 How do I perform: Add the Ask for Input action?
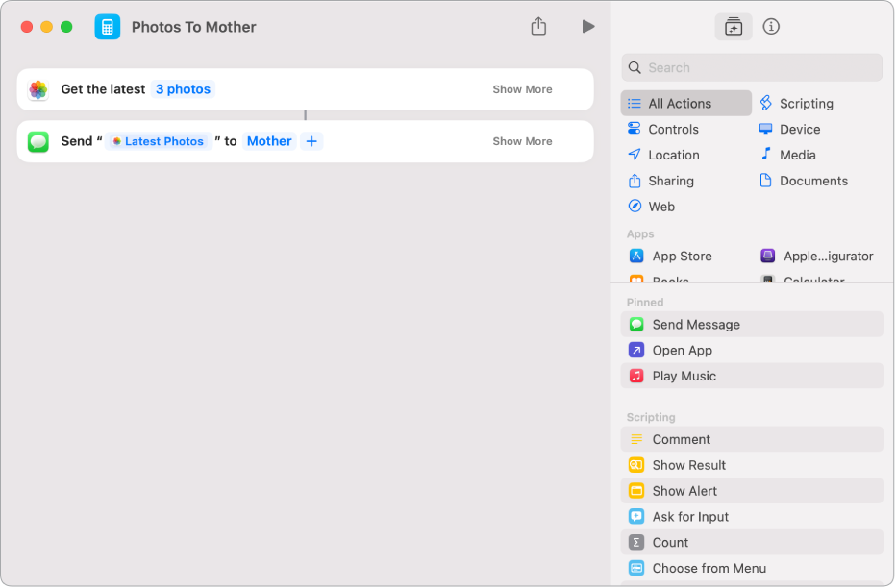(752, 516)
